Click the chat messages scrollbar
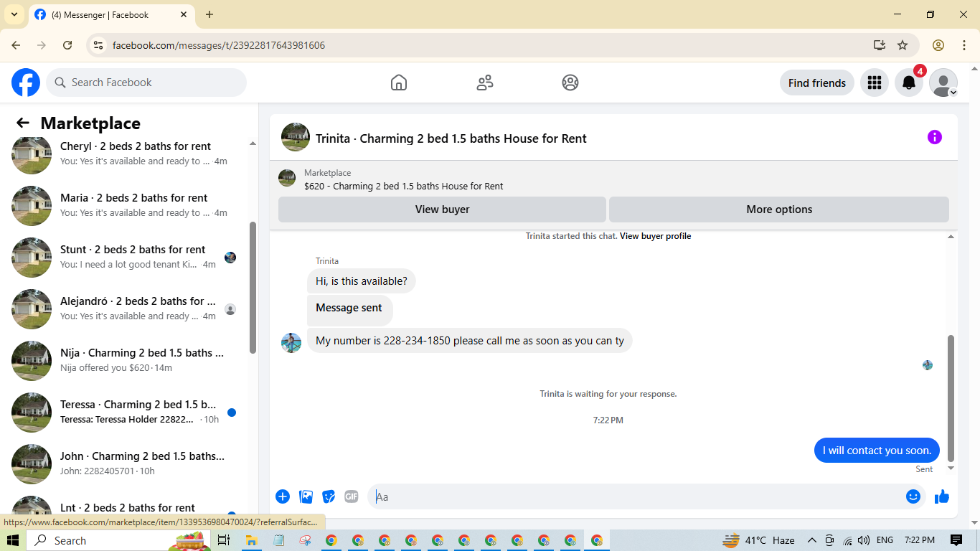This screenshot has width=980, height=551. click(x=951, y=398)
